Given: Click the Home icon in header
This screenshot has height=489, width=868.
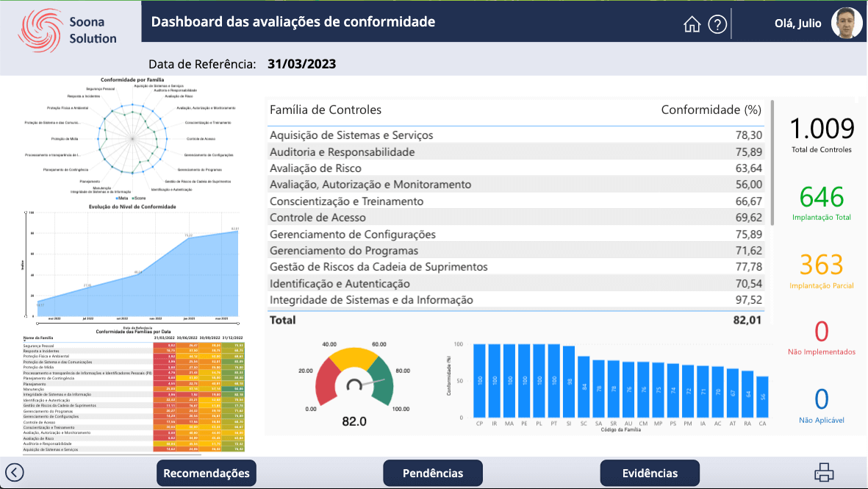Looking at the screenshot, I should point(692,24).
